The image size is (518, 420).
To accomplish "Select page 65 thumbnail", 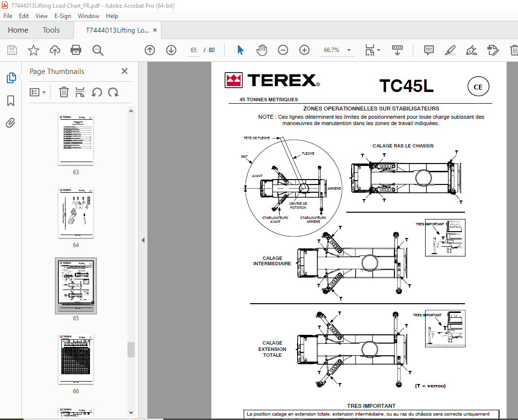I will click(x=76, y=286).
